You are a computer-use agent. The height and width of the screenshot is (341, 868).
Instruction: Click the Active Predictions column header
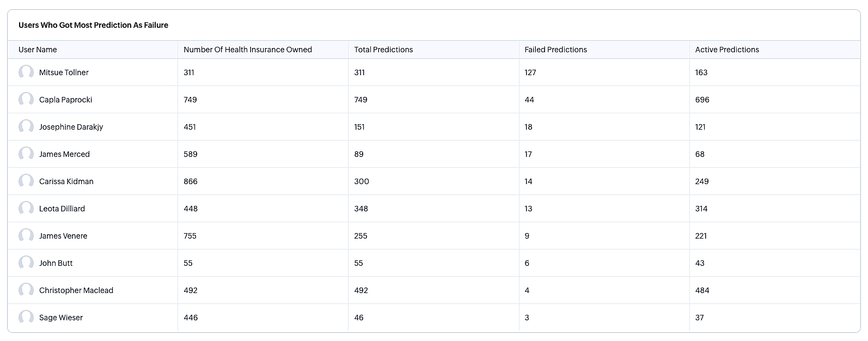click(727, 50)
